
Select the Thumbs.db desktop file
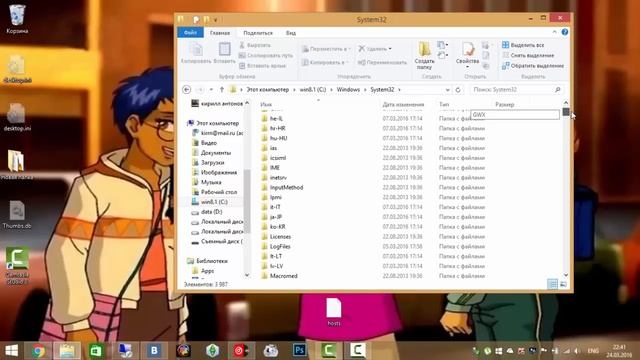(17, 214)
